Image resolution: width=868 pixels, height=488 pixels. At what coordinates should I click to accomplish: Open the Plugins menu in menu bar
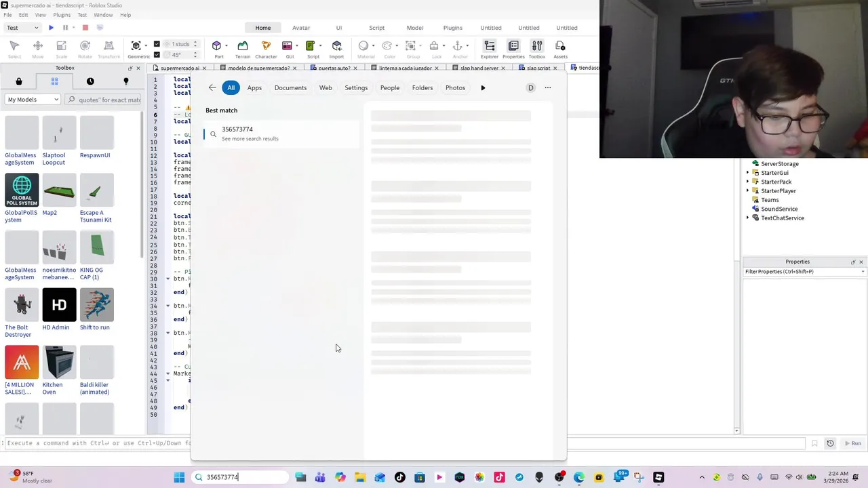62,15
